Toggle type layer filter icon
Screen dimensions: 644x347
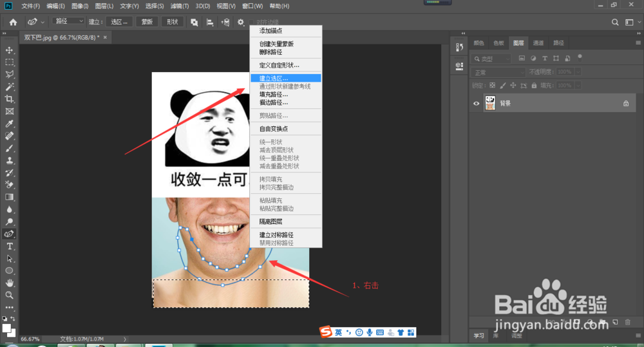pyautogui.click(x=545, y=59)
